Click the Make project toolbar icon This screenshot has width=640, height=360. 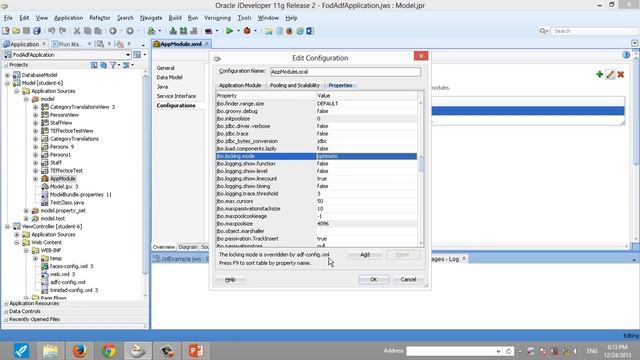click(173, 31)
